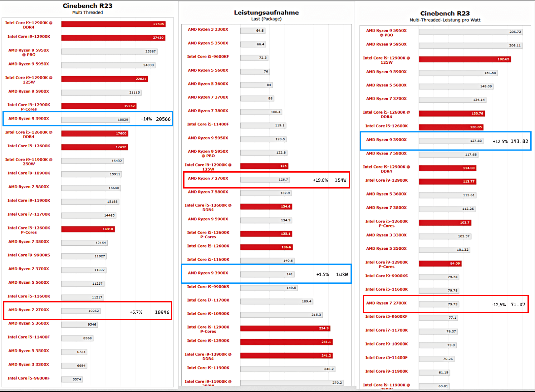535x392 pixels.
Task: Select the red bar showing 125
Action: pyautogui.click(x=264, y=166)
